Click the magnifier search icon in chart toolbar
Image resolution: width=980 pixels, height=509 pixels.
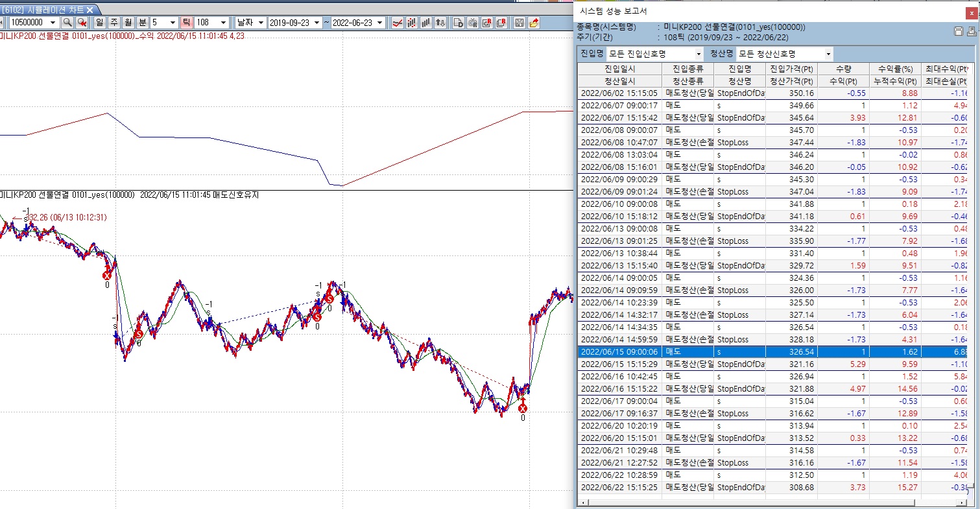tap(67, 23)
